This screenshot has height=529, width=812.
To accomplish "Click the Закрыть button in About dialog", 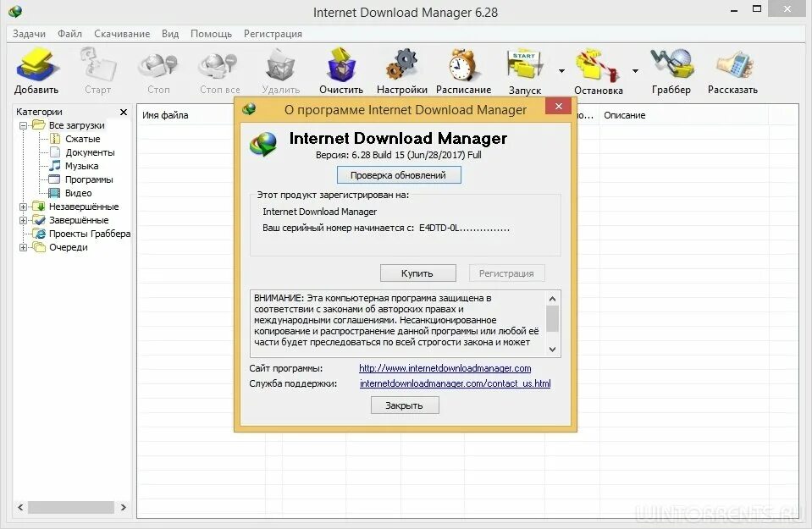I will (405, 405).
